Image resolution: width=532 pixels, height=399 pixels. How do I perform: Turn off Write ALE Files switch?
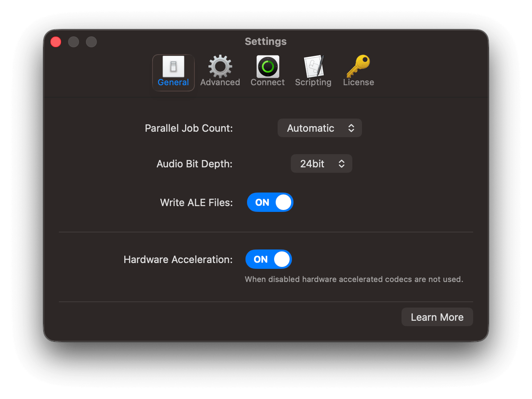pyautogui.click(x=270, y=202)
